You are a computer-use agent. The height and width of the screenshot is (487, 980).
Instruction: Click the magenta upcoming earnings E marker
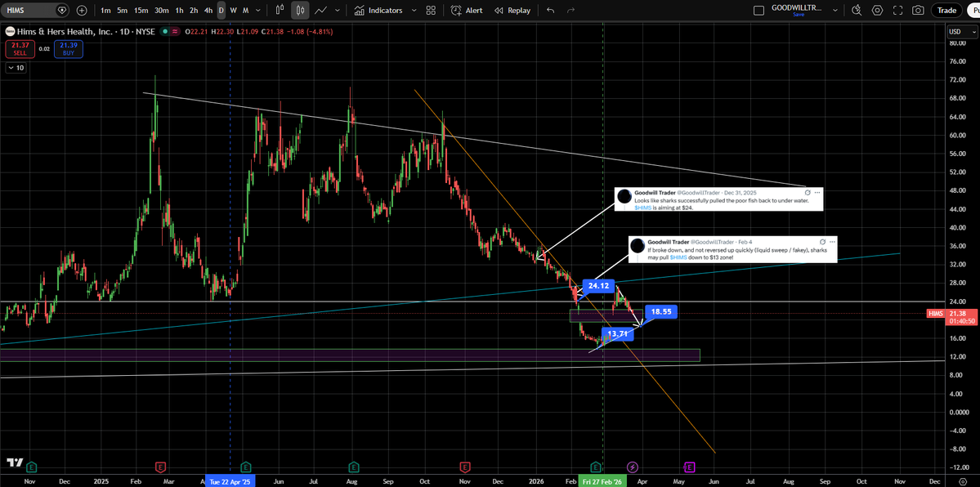tap(689, 467)
